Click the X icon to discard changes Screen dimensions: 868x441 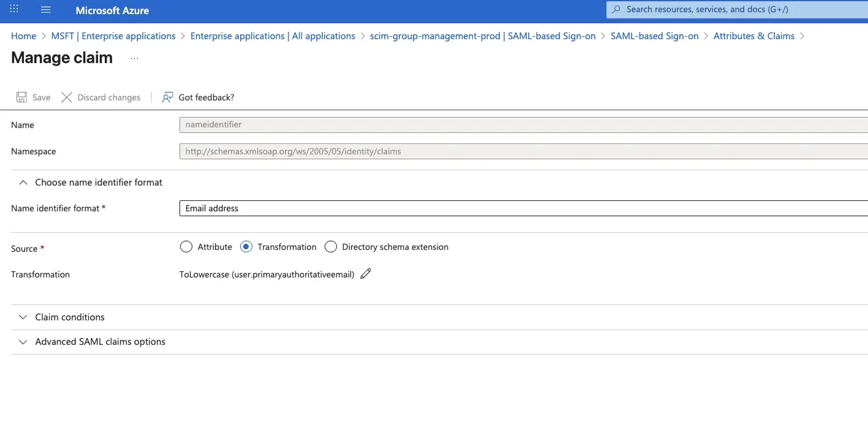point(66,97)
